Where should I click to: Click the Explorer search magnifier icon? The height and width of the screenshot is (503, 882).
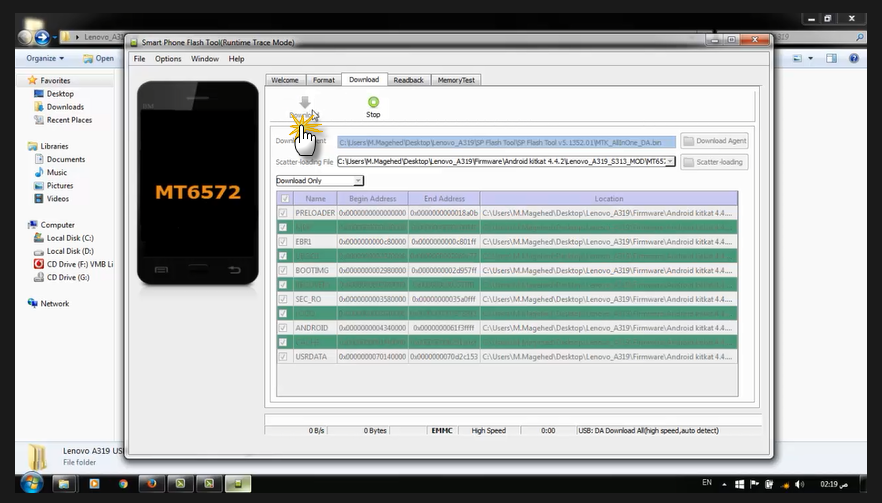860,37
